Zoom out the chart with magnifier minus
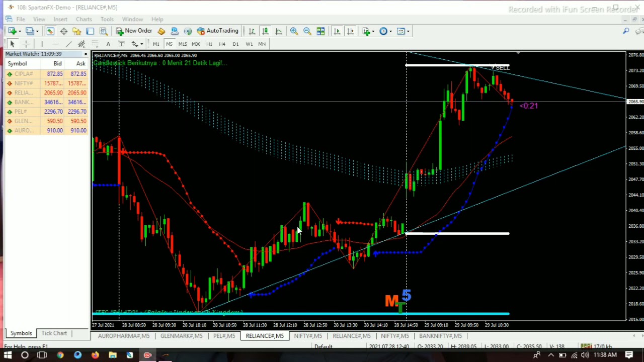The image size is (644, 362). click(307, 31)
